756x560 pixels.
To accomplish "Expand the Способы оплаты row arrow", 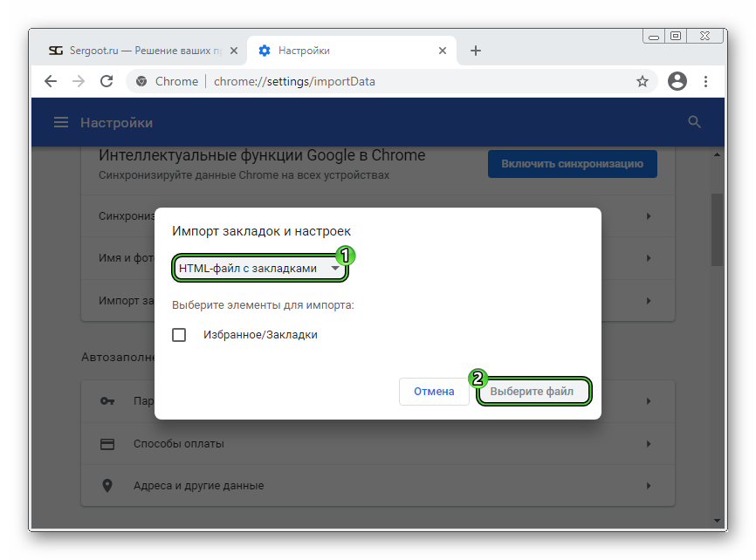I will [649, 444].
